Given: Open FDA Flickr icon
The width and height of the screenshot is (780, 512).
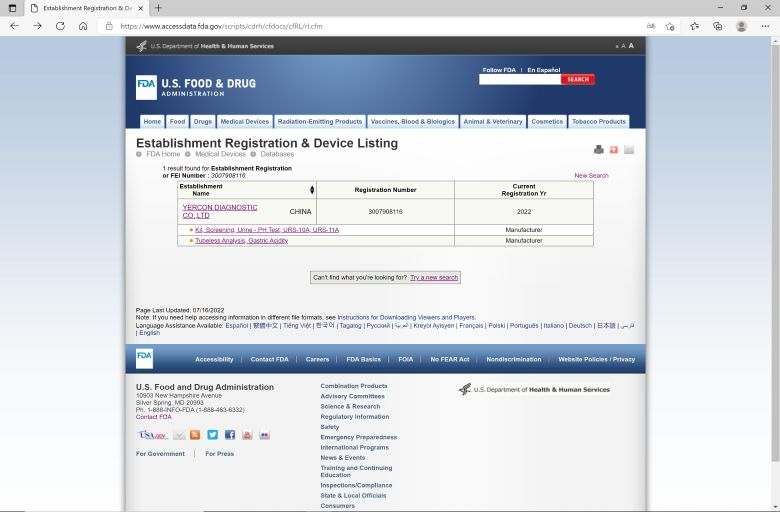Looking at the screenshot, I should pos(265,435).
